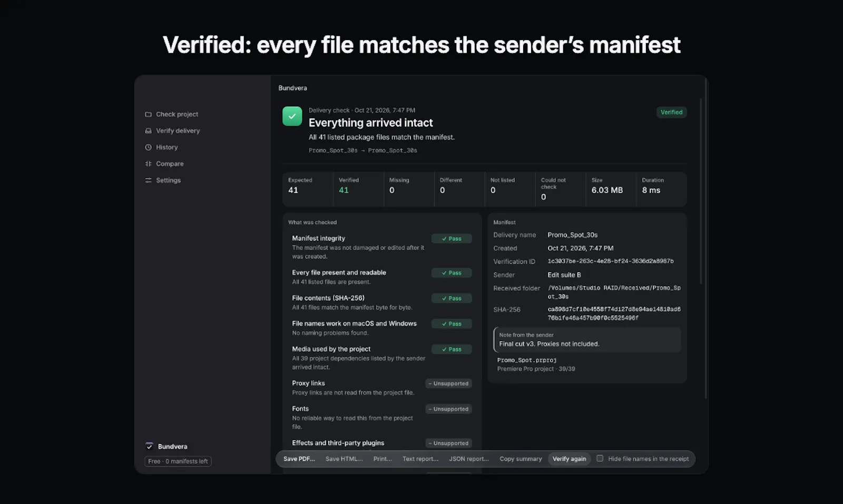The width and height of the screenshot is (843, 504).
Task: Click Pass badge for File names work row
Action: 452,324
